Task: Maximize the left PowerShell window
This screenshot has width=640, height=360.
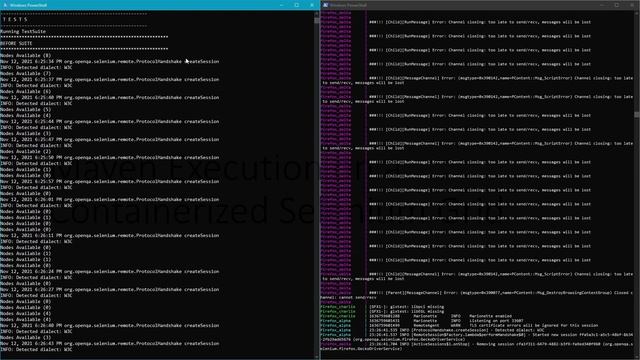Action: 297,5
